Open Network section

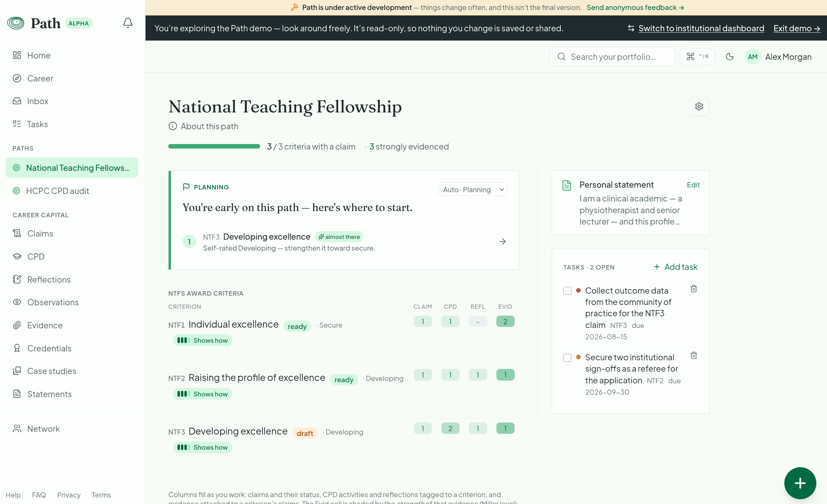pyautogui.click(x=72, y=429)
